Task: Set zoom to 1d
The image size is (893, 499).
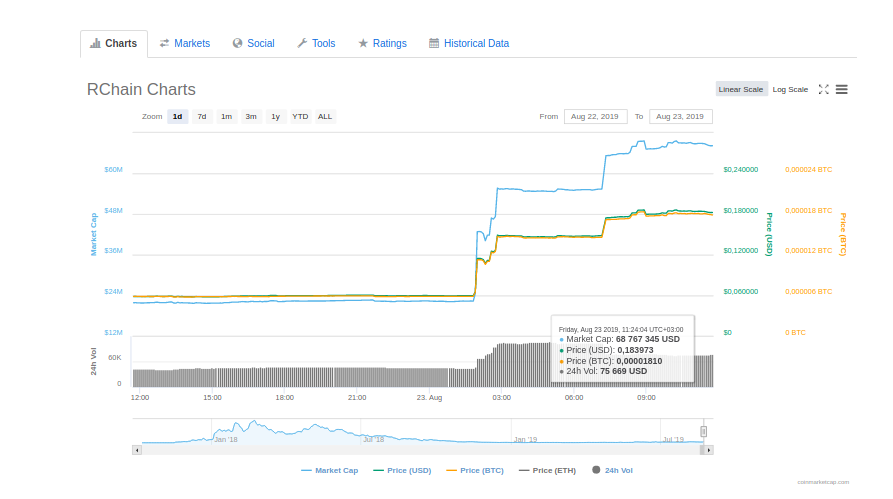Action: [178, 117]
